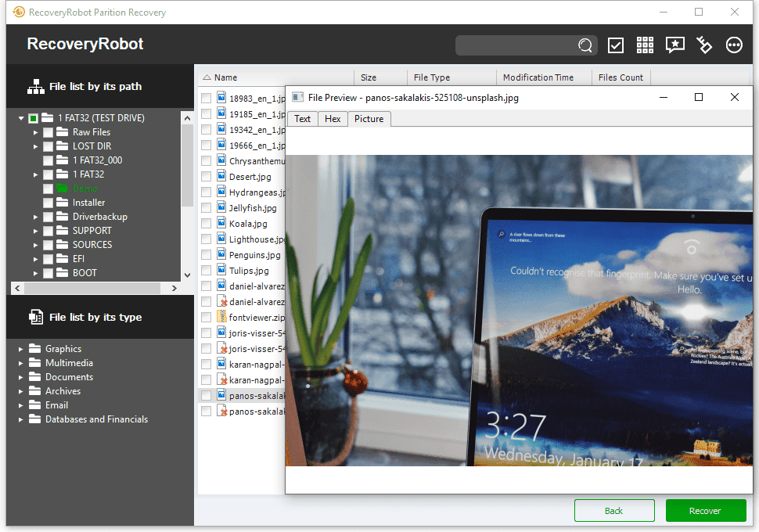Click the fontviewer.zip archive file icon

click(x=221, y=317)
